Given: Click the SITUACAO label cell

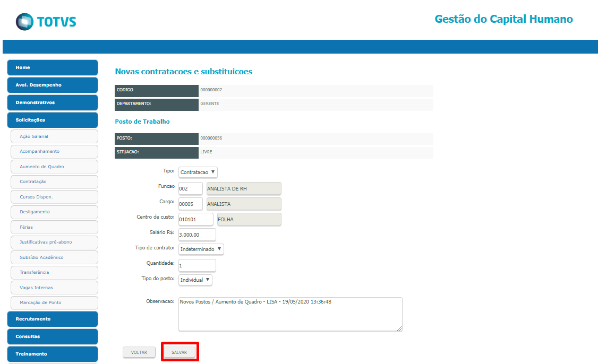Looking at the screenshot, I should click(x=156, y=152).
